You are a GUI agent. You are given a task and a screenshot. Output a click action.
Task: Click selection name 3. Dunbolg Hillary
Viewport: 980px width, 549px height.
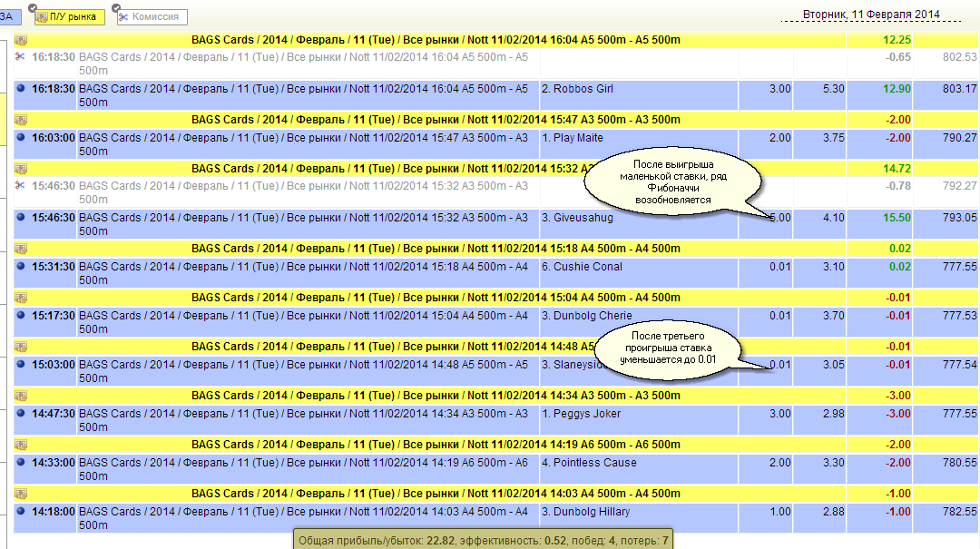[x=585, y=512]
